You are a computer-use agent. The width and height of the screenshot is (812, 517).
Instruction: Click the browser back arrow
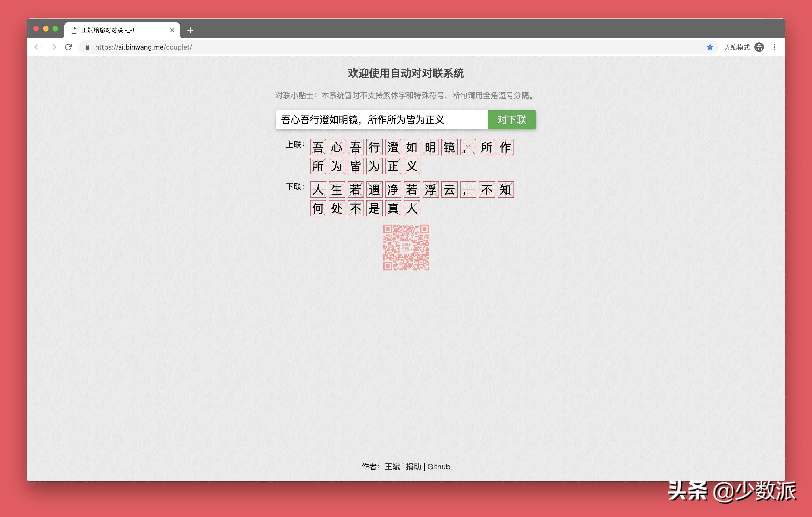37,47
